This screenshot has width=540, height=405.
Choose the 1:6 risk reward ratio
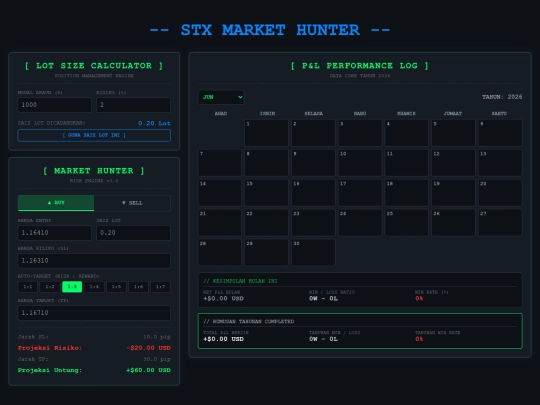pos(138,287)
